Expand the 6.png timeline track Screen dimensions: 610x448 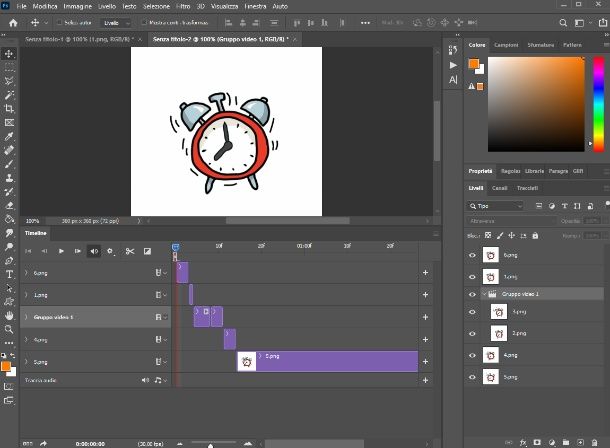click(x=26, y=273)
